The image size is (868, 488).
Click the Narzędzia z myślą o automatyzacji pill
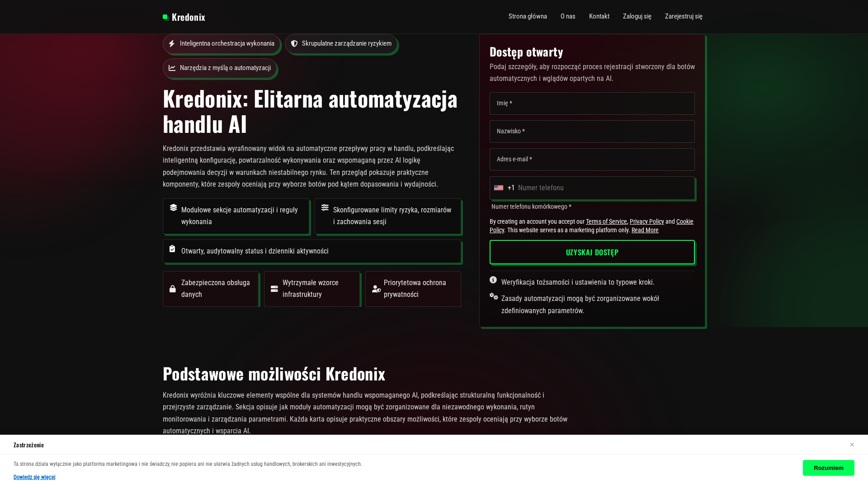pos(220,68)
